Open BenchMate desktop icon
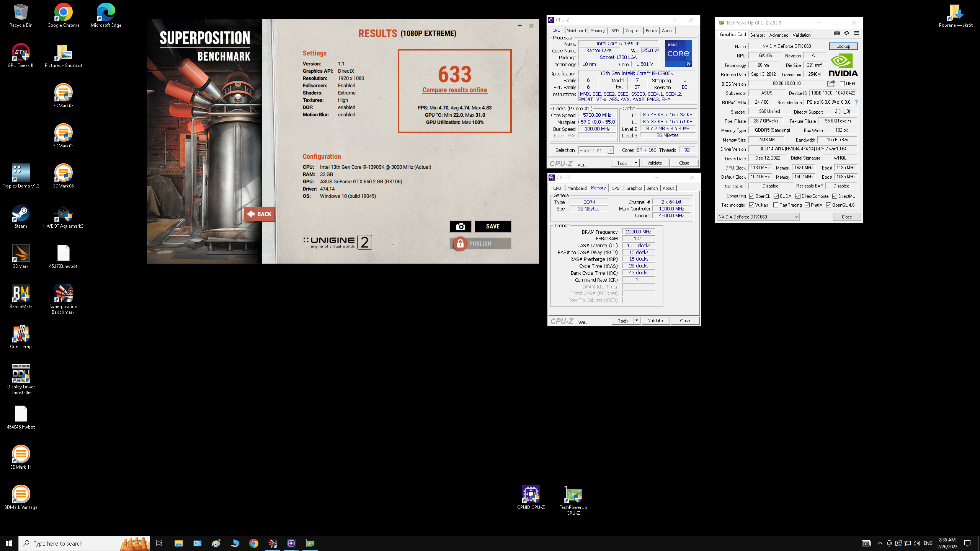 point(21,297)
